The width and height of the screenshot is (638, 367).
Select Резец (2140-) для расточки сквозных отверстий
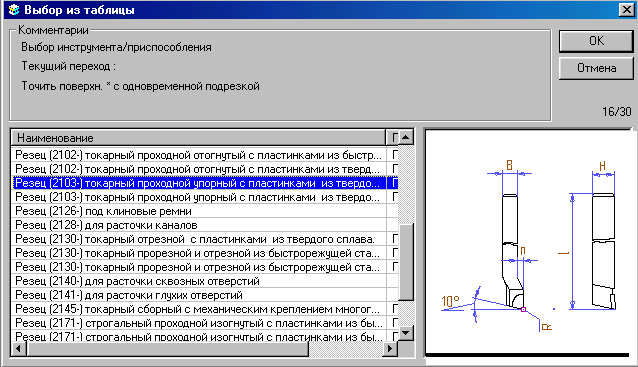[x=205, y=281]
